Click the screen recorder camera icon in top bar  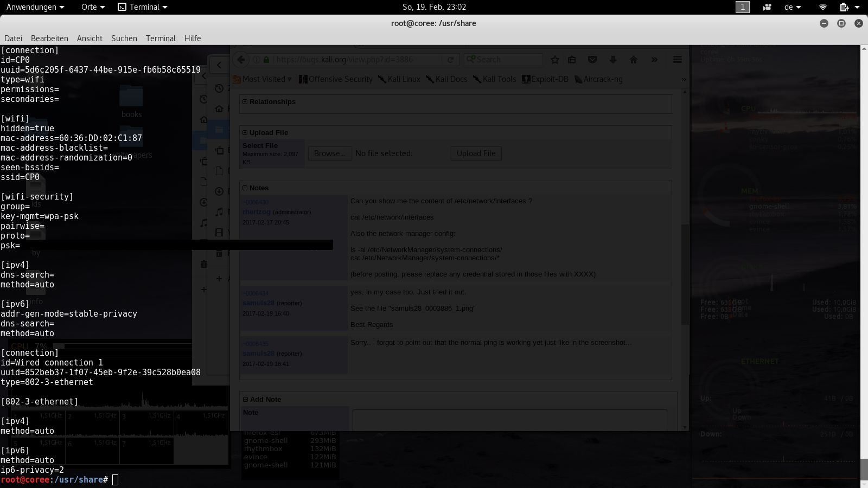click(x=767, y=7)
